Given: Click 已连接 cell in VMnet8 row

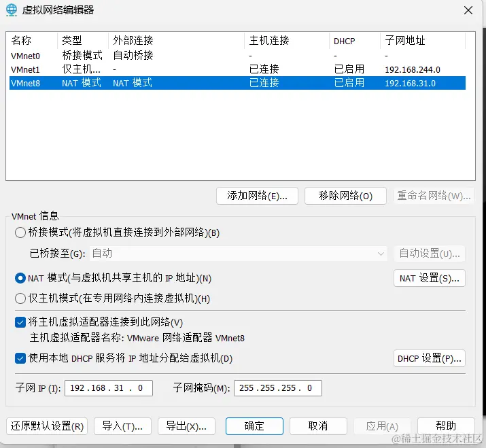Looking at the screenshot, I should click(264, 83).
